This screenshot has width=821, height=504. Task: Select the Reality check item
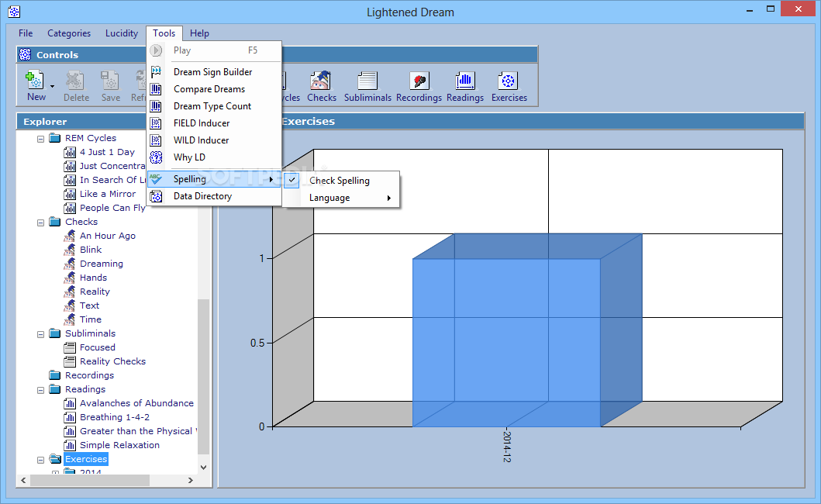[95, 292]
